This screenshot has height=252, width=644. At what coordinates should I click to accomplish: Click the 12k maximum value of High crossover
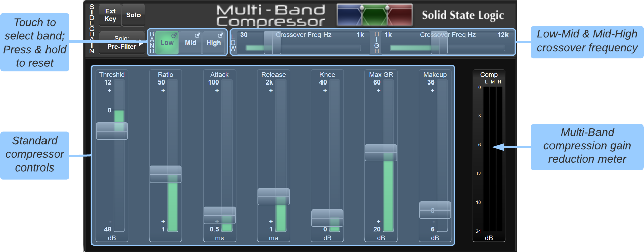click(x=502, y=35)
